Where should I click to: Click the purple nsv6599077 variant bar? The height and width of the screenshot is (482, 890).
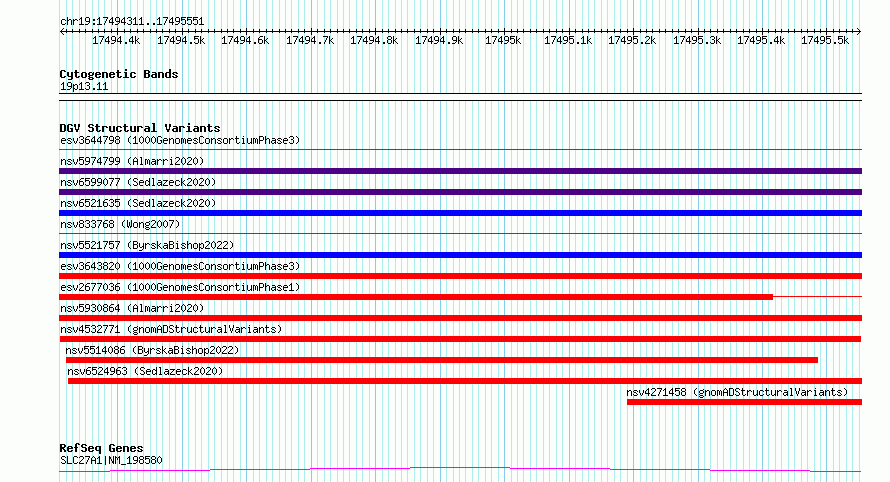[x=460, y=192]
